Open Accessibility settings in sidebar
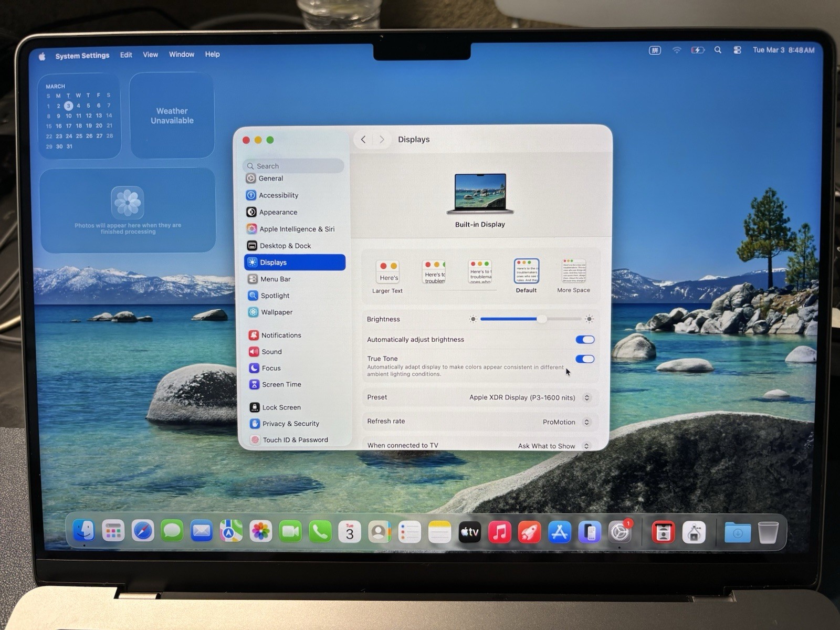840x630 pixels. pyautogui.click(x=294, y=195)
